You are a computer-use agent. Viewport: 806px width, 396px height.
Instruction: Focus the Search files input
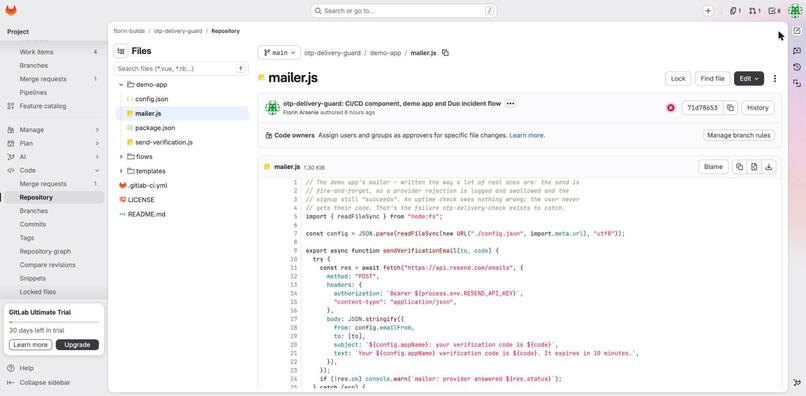click(181, 68)
